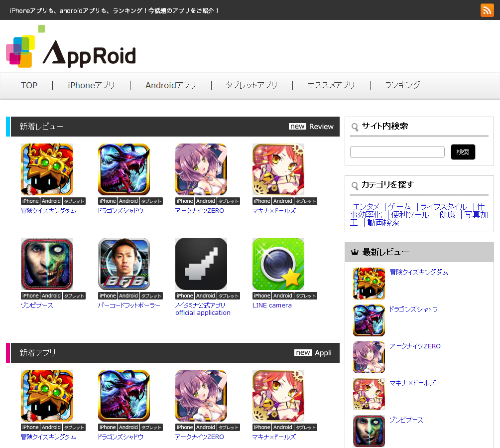Open アークナイツZERO title link in 新着レビュー
This screenshot has height=448, width=500.
click(x=200, y=211)
